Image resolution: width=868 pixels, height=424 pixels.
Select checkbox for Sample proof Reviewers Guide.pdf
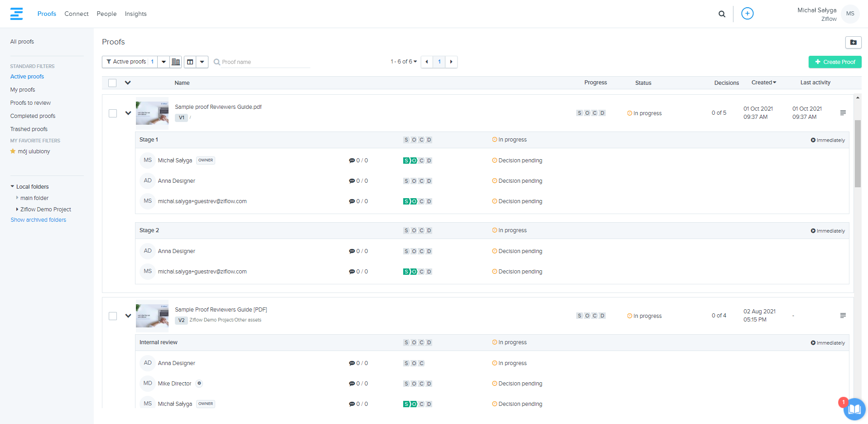coord(113,113)
